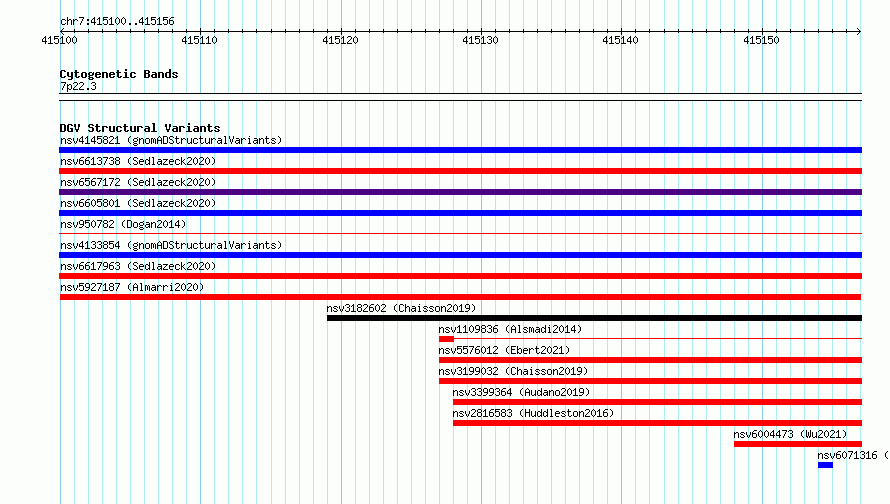The width and height of the screenshot is (890, 504).
Task: Select the black nsv3182602 variant bar
Action: [x=594, y=318]
